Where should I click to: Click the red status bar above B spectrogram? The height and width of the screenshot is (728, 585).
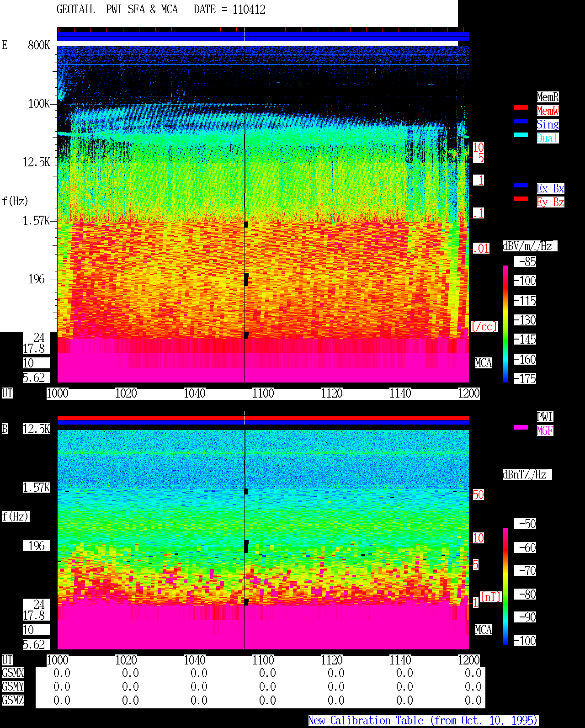(x=263, y=418)
